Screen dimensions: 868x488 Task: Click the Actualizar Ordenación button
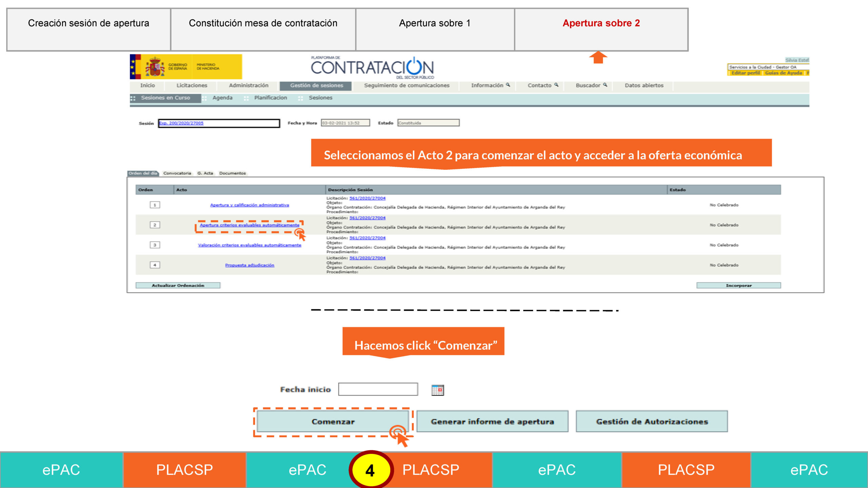coord(178,285)
